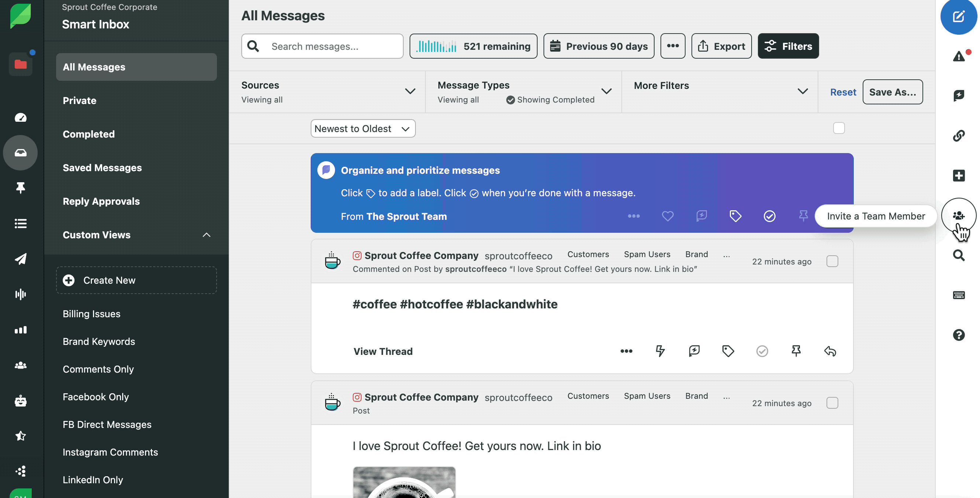Open the keyboard shortcuts icon
Image resolution: width=980 pixels, height=498 pixels.
click(959, 295)
